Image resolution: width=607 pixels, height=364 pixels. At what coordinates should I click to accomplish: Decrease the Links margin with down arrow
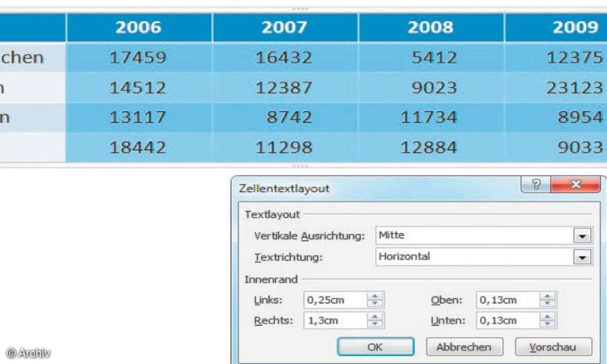tap(375, 303)
